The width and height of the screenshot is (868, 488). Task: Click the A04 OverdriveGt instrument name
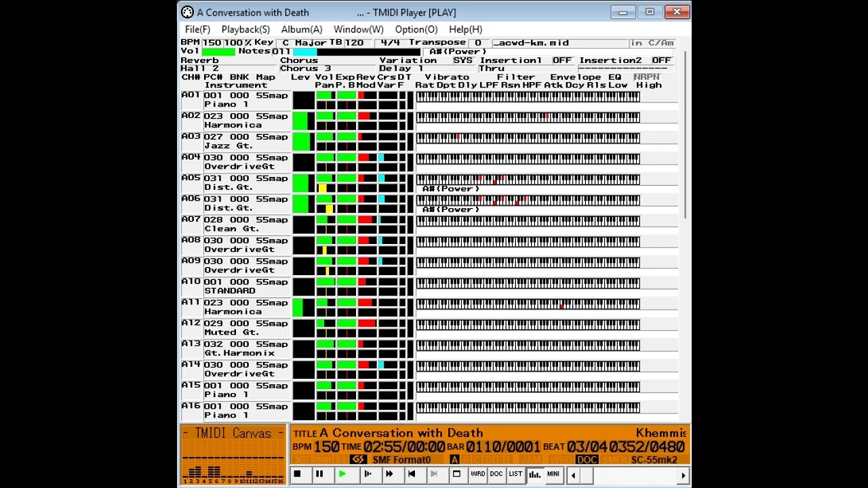pyautogui.click(x=239, y=166)
